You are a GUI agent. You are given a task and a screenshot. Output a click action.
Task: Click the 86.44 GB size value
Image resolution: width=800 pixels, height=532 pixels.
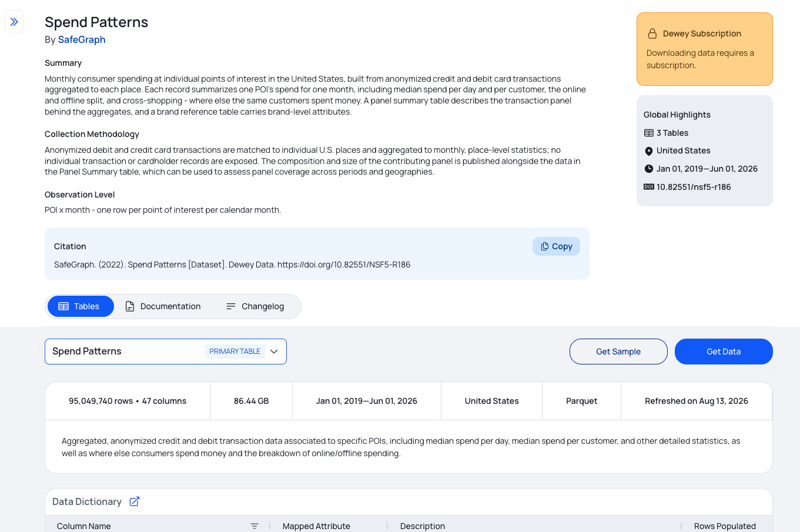point(251,401)
